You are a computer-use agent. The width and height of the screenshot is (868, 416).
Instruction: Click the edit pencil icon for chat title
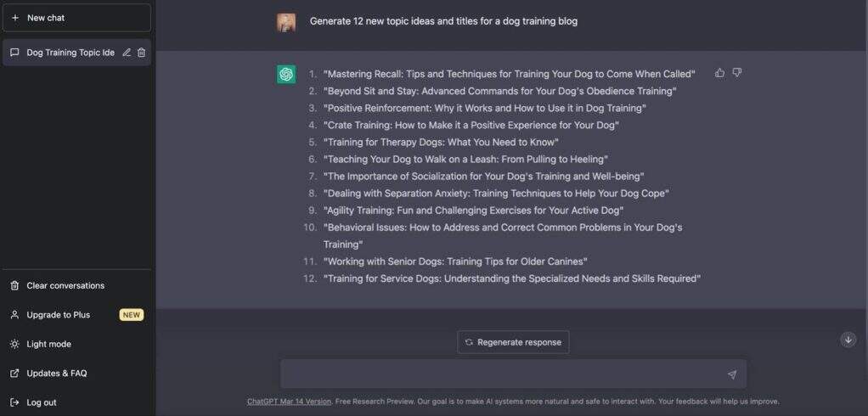[127, 53]
